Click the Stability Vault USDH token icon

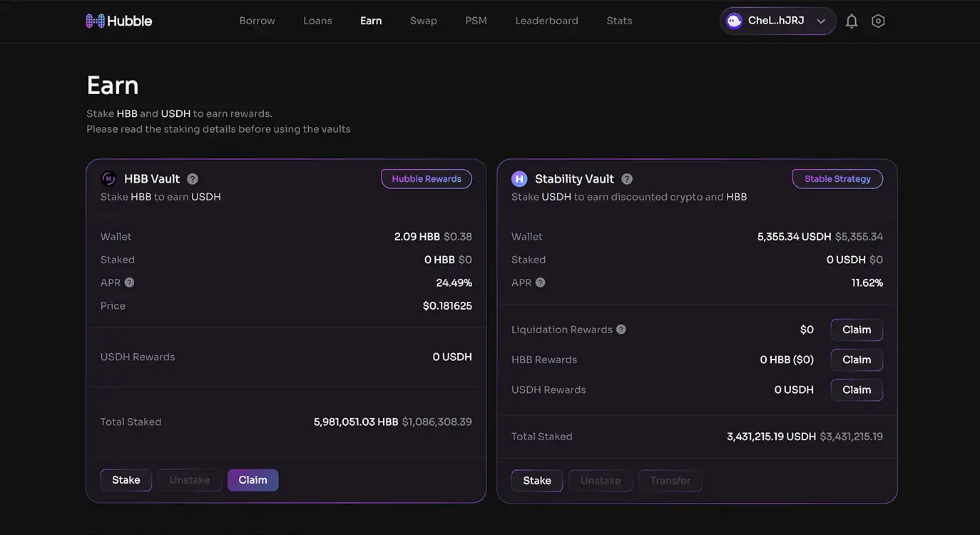point(519,179)
